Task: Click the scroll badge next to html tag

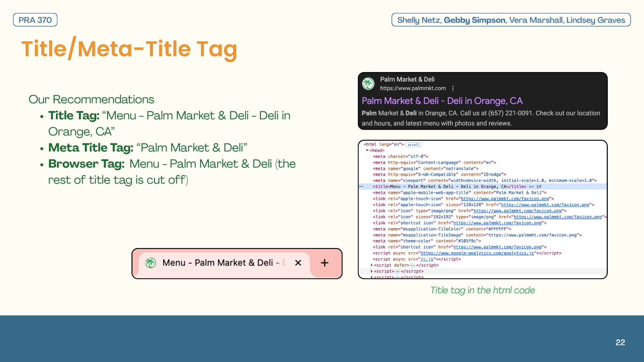Action: coord(414,145)
